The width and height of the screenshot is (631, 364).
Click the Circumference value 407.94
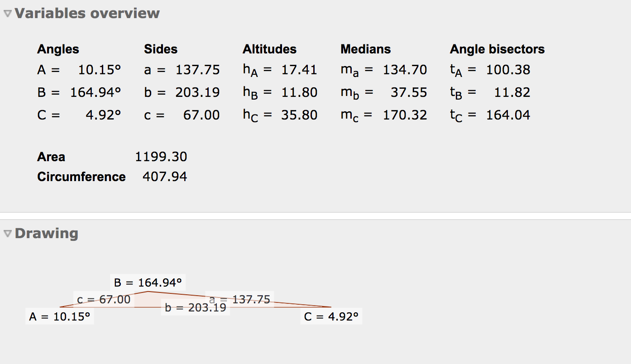click(165, 177)
